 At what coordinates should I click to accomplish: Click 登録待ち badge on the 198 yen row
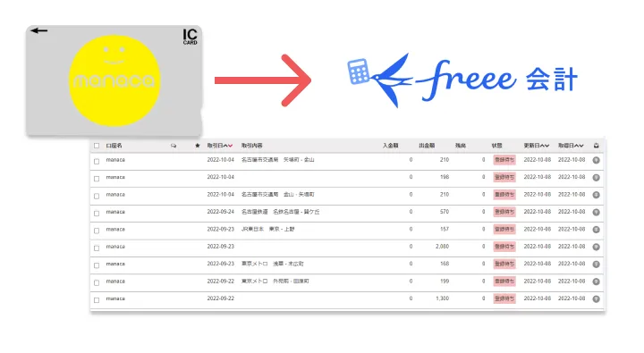(504, 177)
